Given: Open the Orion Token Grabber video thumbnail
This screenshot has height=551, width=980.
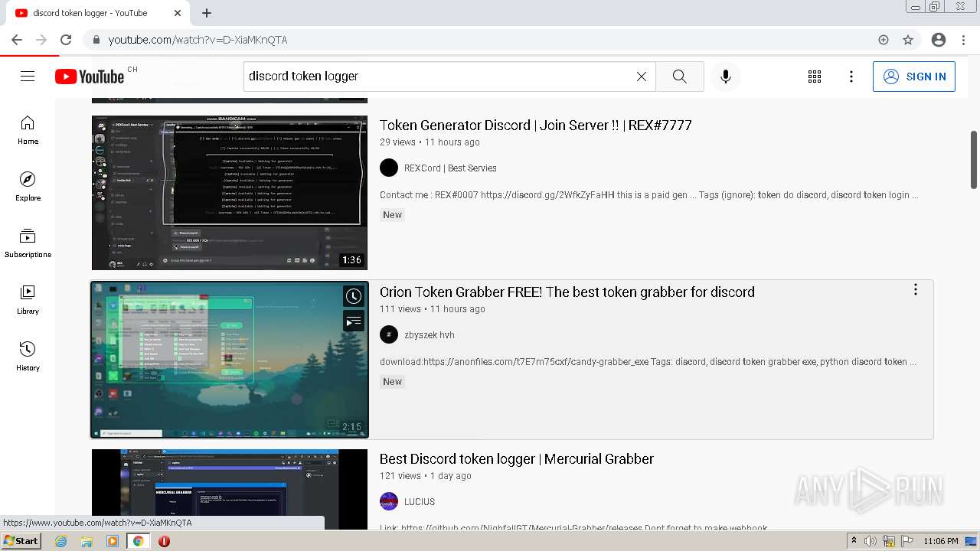Looking at the screenshot, I should pos(230,360).
